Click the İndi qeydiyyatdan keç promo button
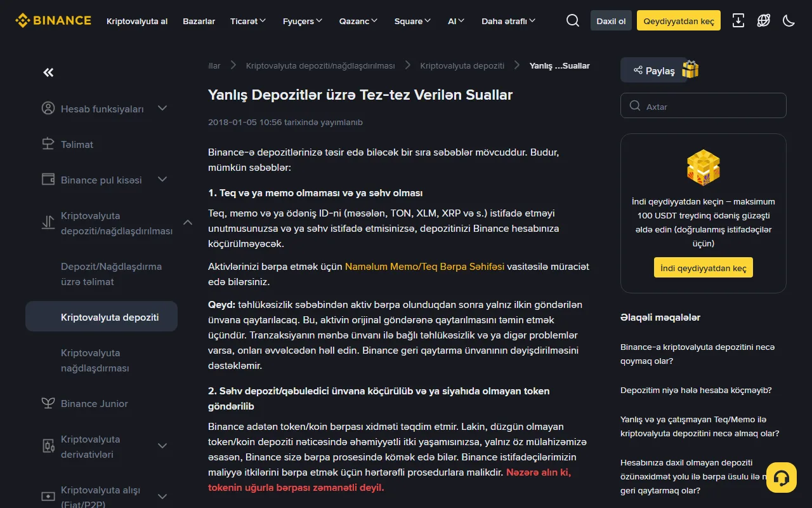 pos(704,268)
